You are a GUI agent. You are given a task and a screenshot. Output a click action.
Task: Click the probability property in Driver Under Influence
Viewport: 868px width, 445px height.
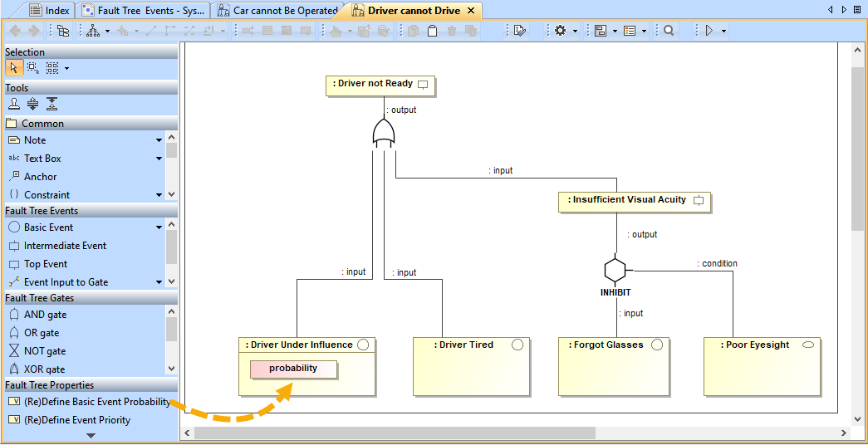click(293, 369)
